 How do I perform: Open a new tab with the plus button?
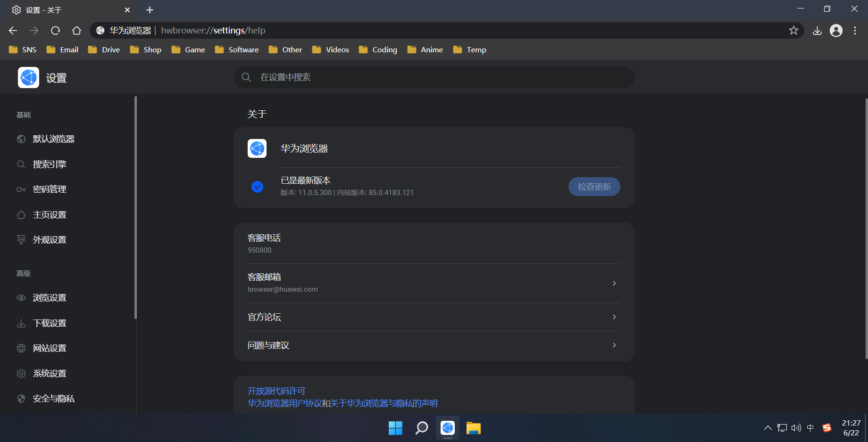[150, 10]
